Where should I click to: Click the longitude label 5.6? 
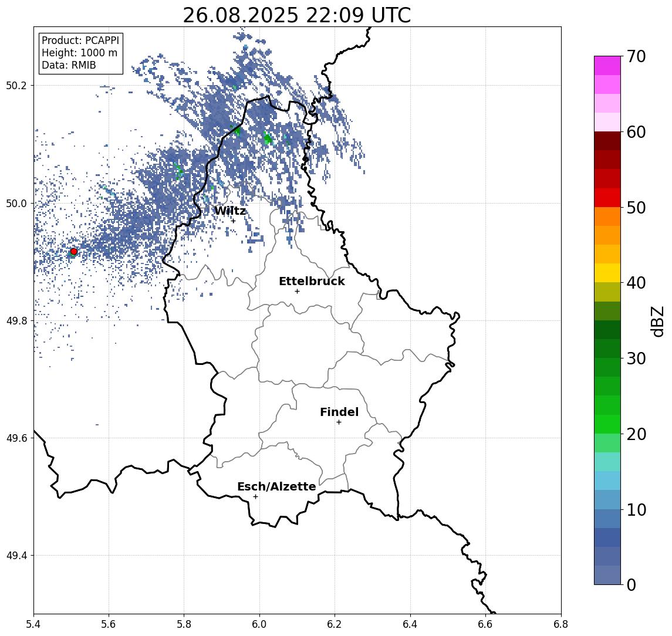tap(109, 624)
